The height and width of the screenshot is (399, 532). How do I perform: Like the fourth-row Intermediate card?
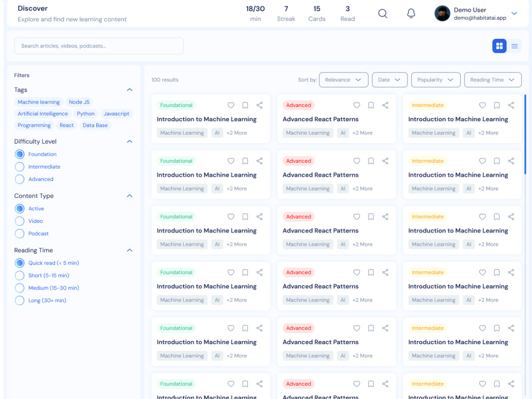coord(483,272)
